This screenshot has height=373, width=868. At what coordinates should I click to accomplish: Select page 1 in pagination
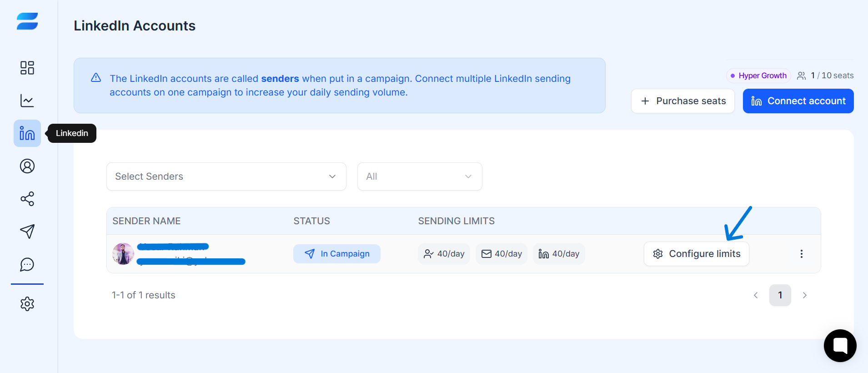(780, 295)
